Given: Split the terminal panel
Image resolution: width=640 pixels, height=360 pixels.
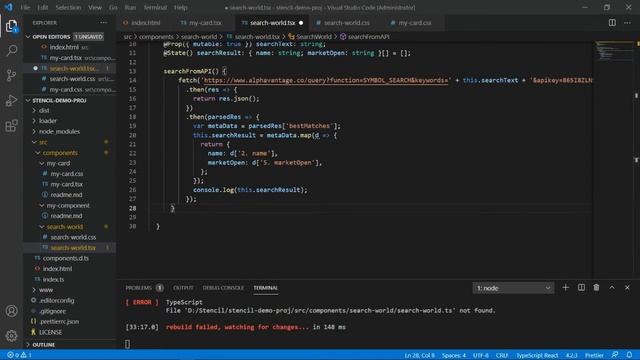Looking at the screenshot, I should 581,288.
